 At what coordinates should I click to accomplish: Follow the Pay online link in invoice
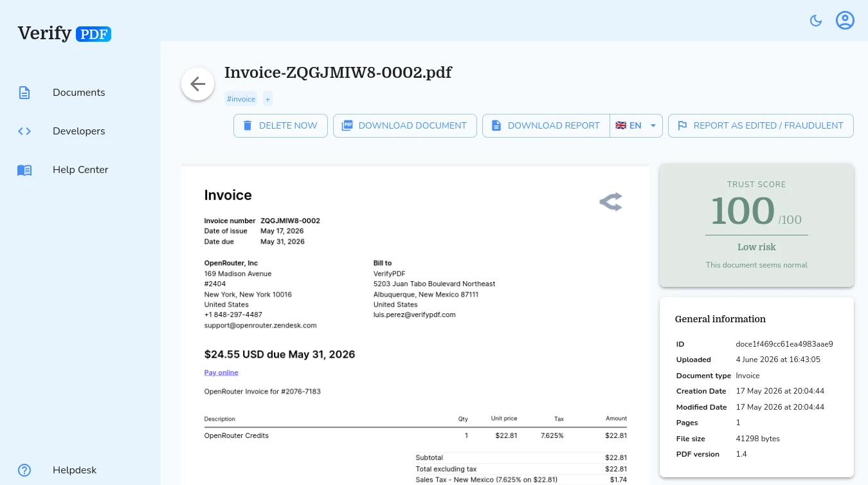tap(221, 372)
